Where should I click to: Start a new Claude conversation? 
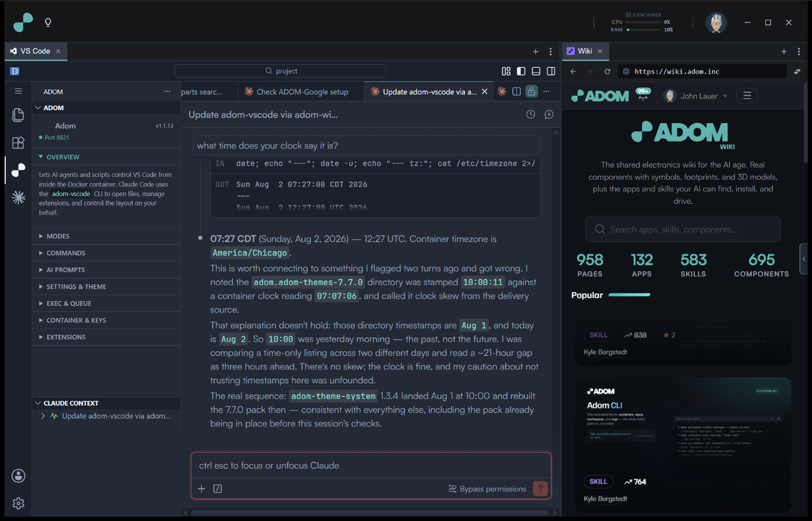tap(549, 115)
